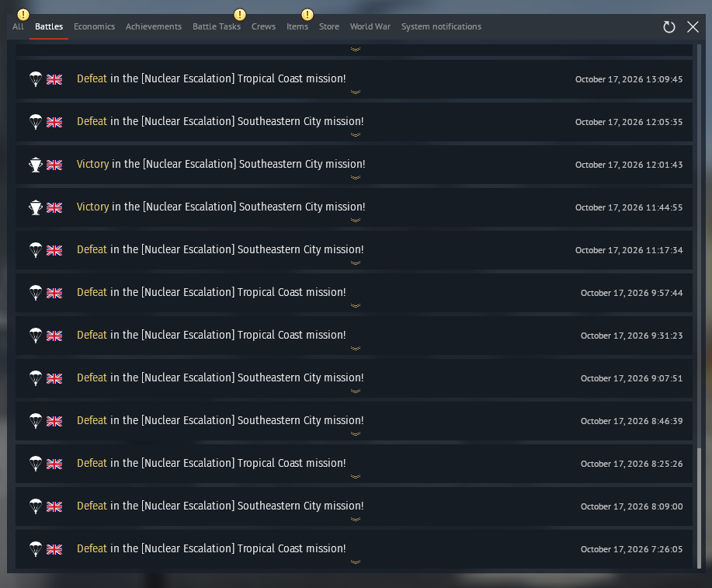The image size is (712, 588).
Task: Click the 11:44:55 Victory message text
Action: click(221, 207)
